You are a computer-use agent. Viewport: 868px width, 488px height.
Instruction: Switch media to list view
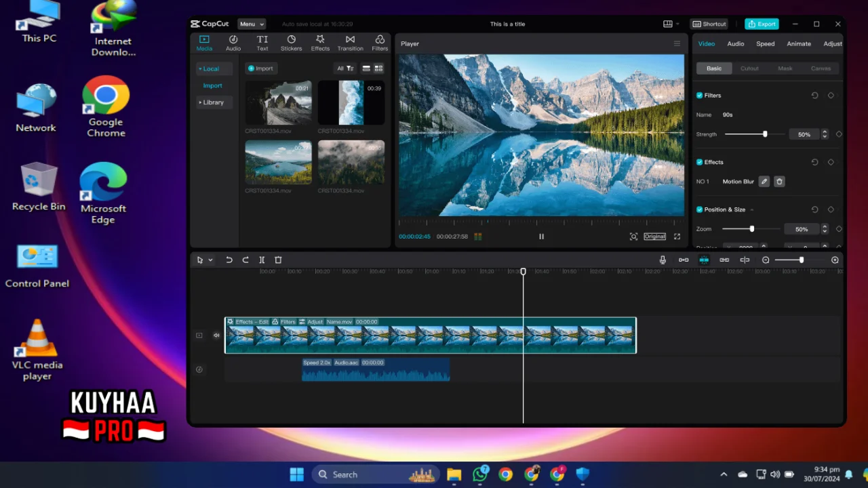click(x=366, y=68)
